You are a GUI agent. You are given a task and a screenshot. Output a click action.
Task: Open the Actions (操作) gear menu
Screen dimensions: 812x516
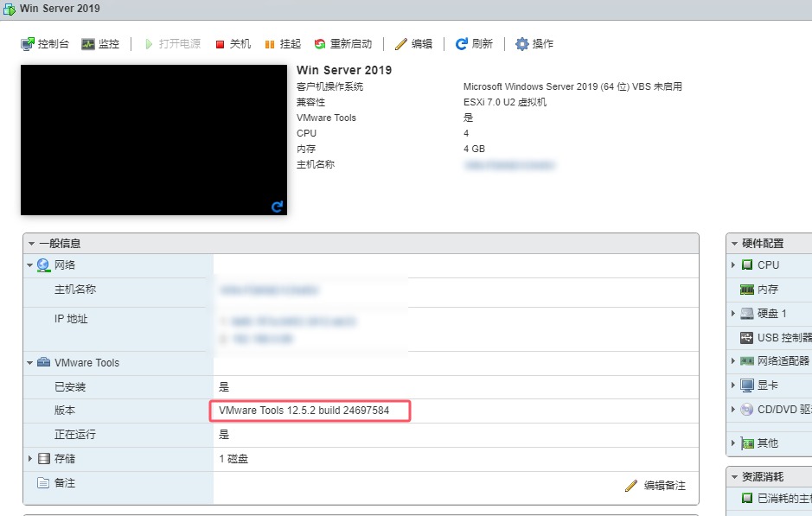point(534,44)
